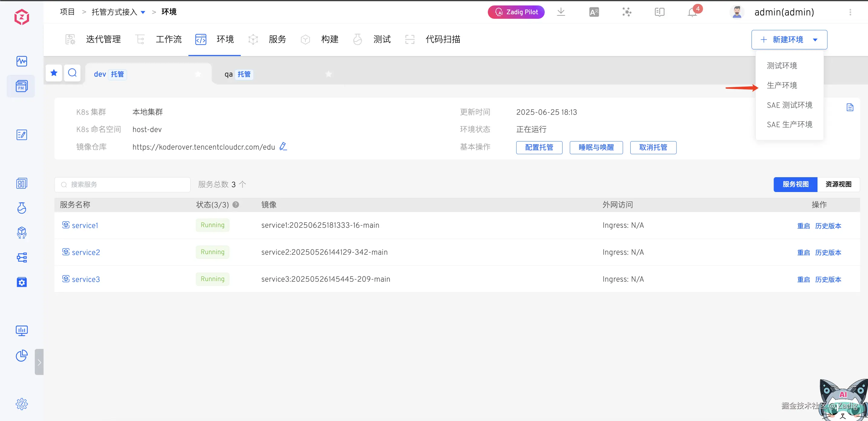Open the search environments magnifier icon
Screen dimensions: 868x421
point(72,73)
